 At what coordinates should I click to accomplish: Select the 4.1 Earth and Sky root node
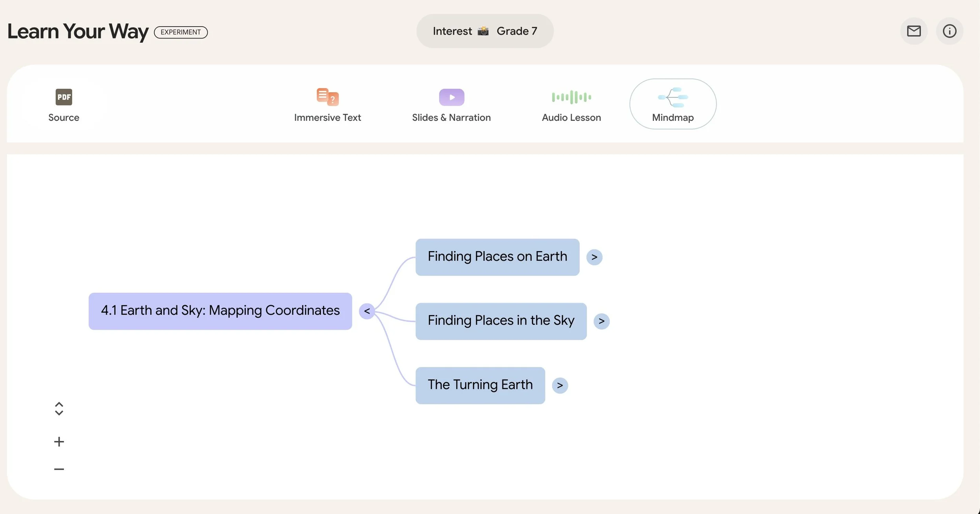tap(220, 311)
